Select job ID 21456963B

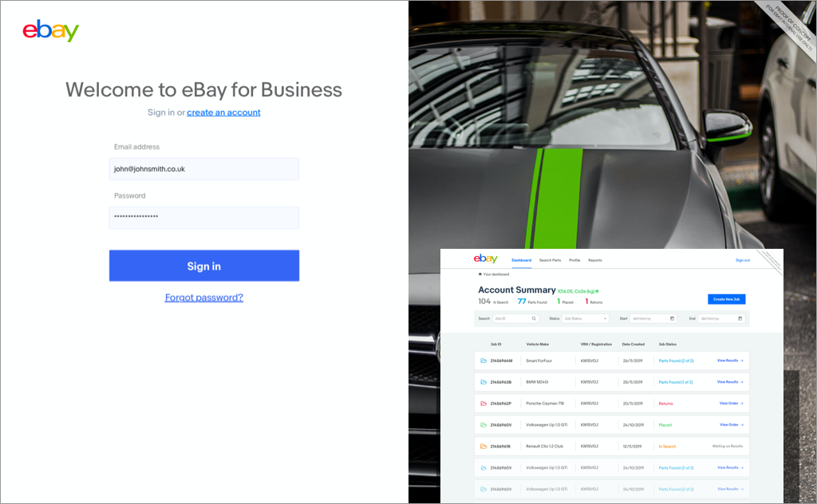(501, 382)
